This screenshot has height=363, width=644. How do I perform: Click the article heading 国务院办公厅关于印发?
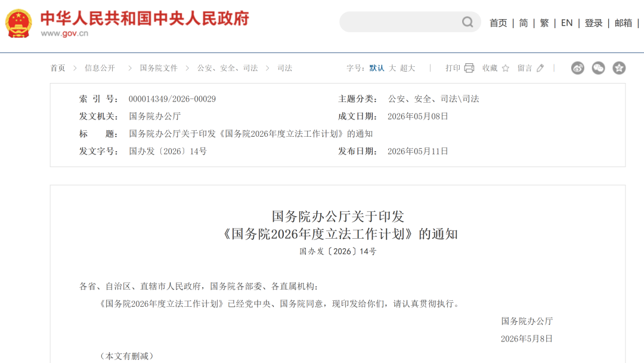338,216
